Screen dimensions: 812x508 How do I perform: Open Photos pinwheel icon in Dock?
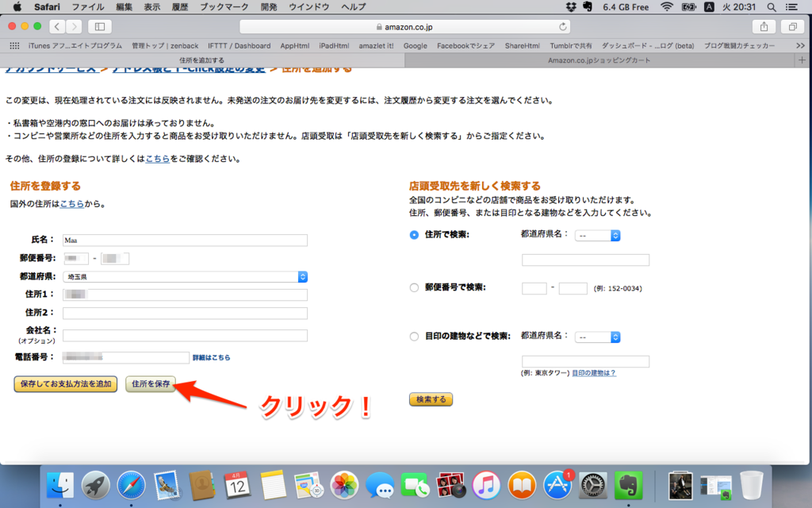(x=344, y=486)
